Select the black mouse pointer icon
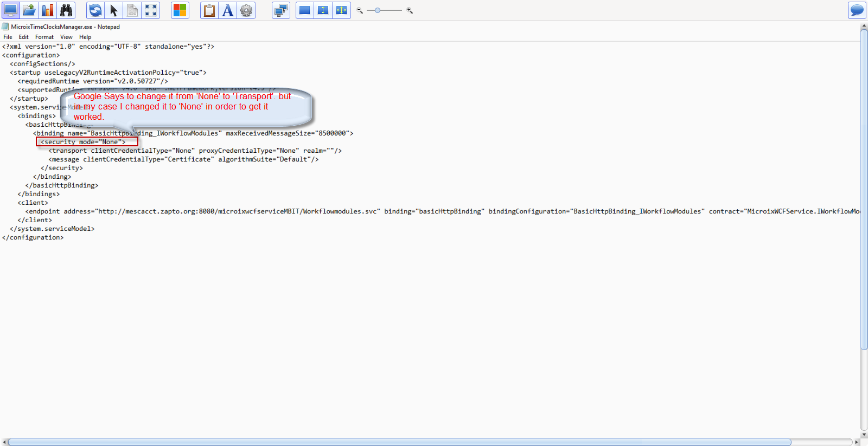This screenshot has width=868, height=446. point(114,10)
